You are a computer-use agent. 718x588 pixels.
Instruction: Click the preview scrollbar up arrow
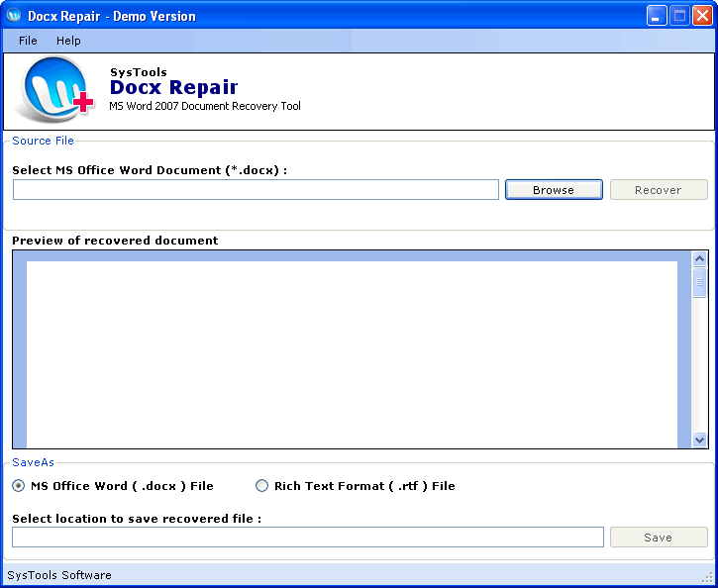pyautogui.click(x=699, y=259)
